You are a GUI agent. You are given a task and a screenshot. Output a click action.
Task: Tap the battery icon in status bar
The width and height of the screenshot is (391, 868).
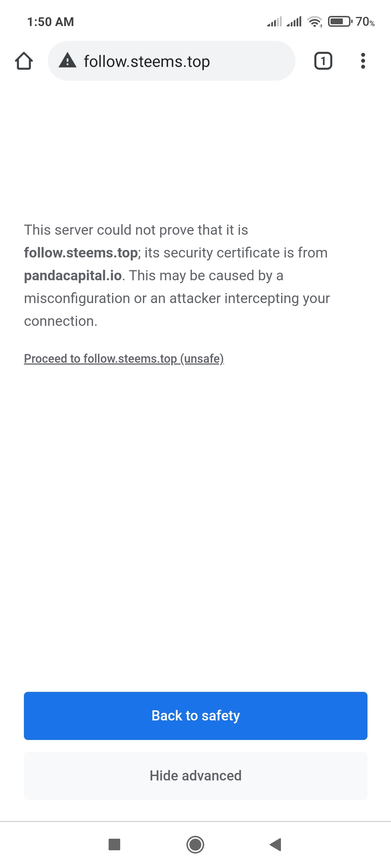[x=340, y=22]
